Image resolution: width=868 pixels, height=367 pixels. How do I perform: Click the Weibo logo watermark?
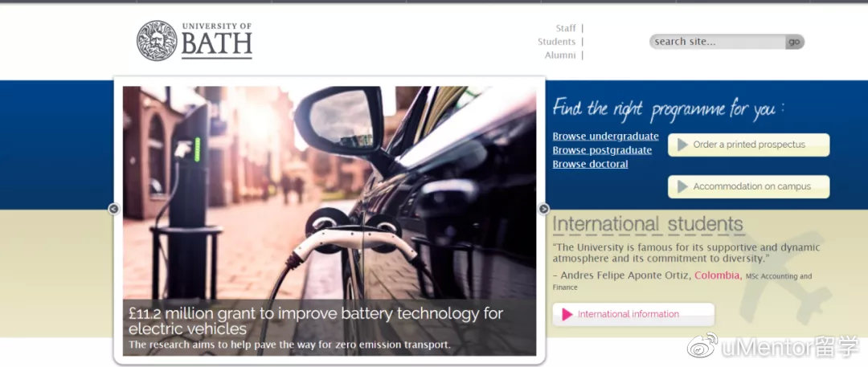coord(702,345)
